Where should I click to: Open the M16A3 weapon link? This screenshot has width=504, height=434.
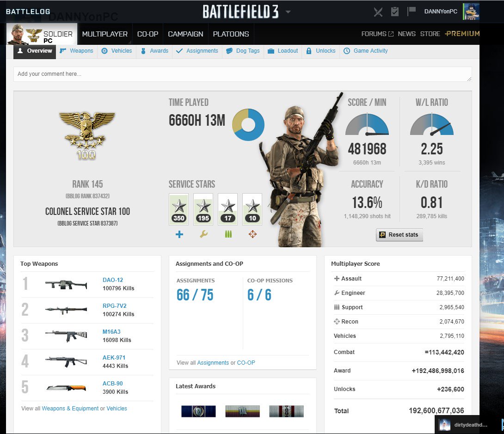tap(111, 331)
